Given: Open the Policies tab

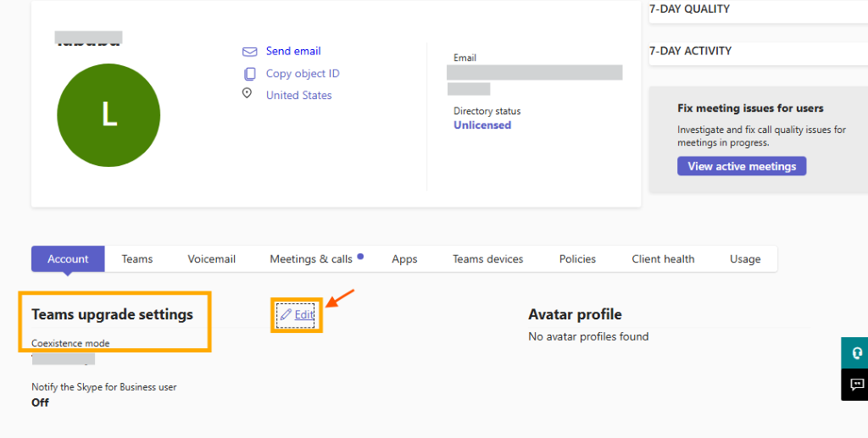Looking at the screenshot, I should pyautogui.click(x=577, y=259).
